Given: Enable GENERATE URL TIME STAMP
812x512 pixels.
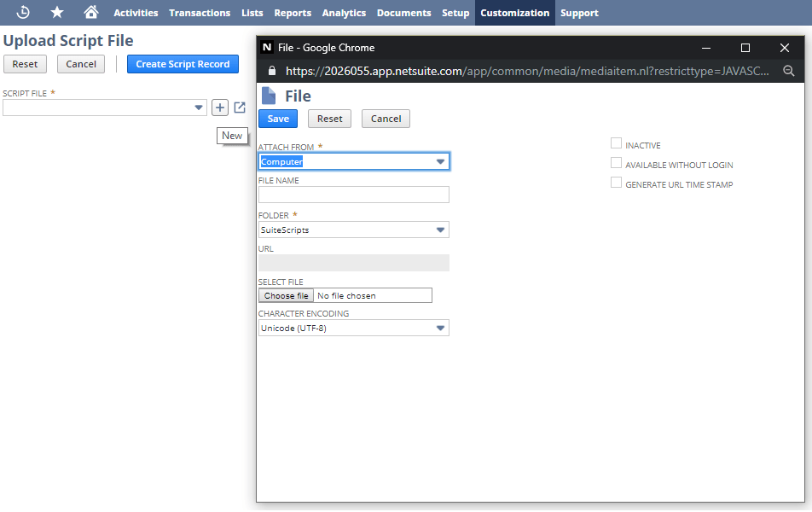Looking at the screenshot, I should pos(616,182).
